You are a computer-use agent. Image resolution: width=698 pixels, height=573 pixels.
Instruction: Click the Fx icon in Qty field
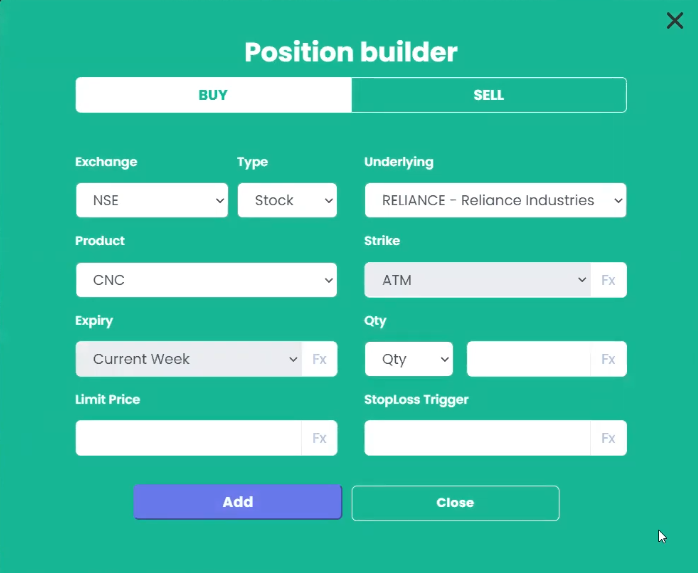click(x=608, y=359)
